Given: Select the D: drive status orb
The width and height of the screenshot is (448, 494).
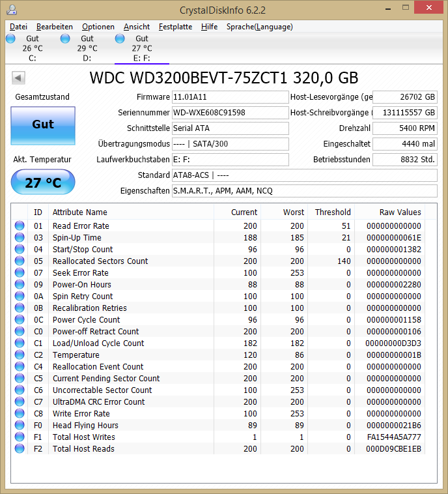Looking at the screenshot, I should [x=65, y=38].
